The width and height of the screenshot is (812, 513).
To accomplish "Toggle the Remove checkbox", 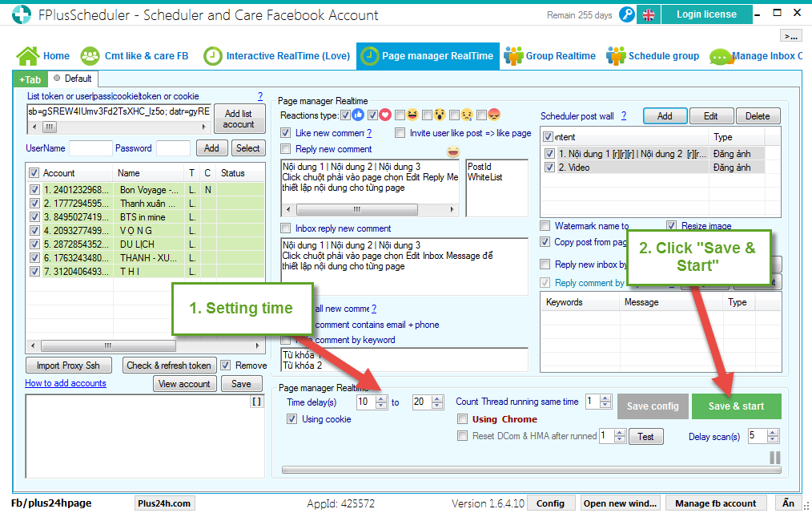I will pyautogui.click(x=225, y=366).
